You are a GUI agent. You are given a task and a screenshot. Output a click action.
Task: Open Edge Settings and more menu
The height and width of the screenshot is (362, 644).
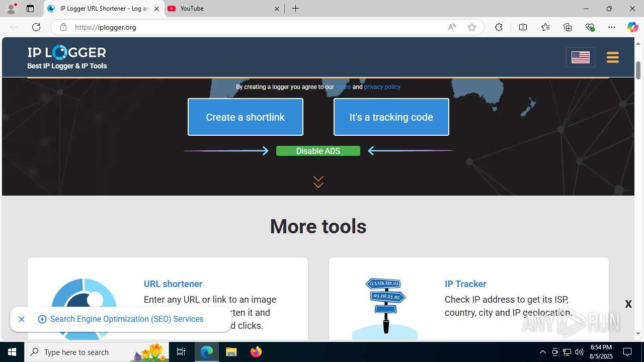coord(612,27)
